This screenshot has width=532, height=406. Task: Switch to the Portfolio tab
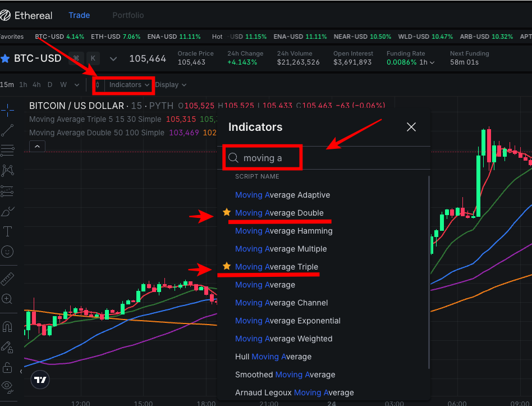(x=128, y=15)
